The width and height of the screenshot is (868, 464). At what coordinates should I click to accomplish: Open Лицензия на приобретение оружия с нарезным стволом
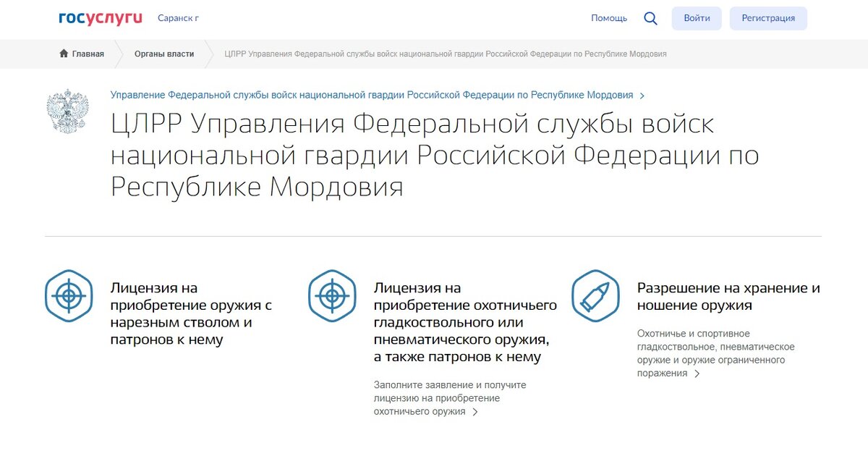point(191,314)
